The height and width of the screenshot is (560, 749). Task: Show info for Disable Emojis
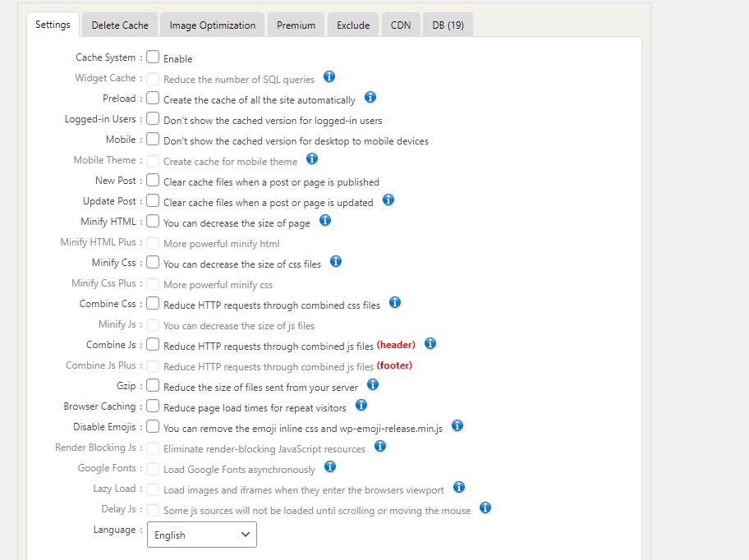tap(457, 425)
